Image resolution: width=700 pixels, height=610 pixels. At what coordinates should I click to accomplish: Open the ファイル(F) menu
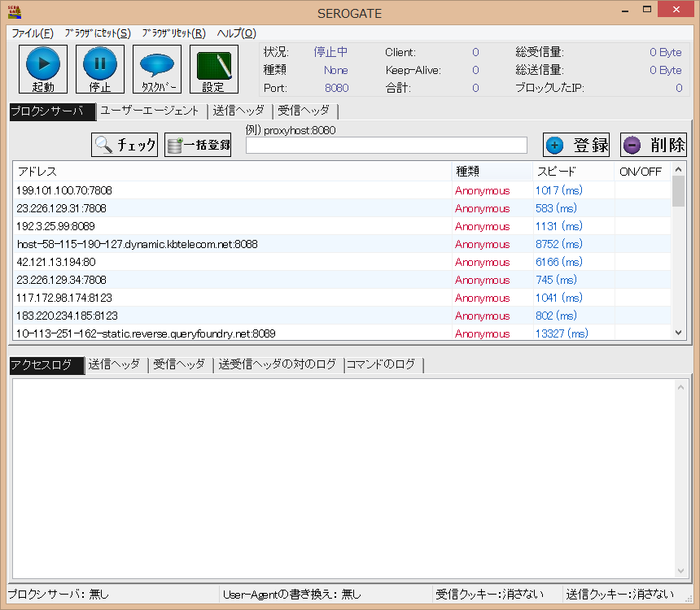pyautogui.click(x=32, y=33)
